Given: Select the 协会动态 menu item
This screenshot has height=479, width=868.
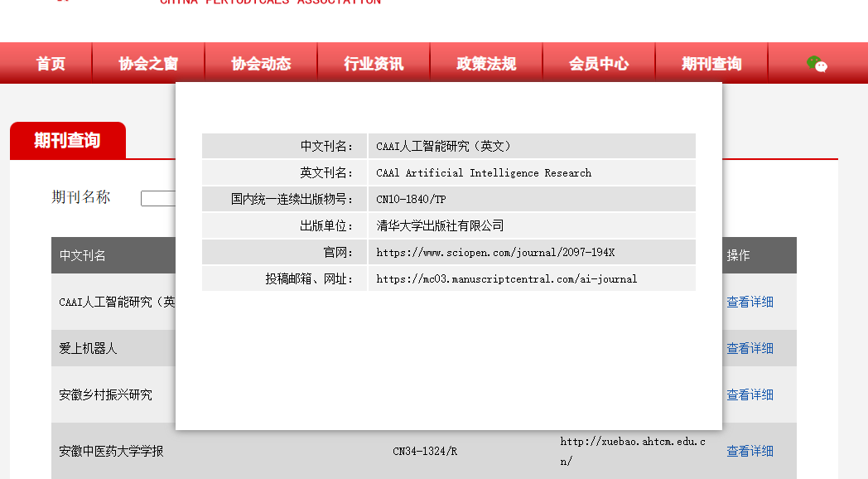Looking at the screenshot, I should (x=260, y=63).
